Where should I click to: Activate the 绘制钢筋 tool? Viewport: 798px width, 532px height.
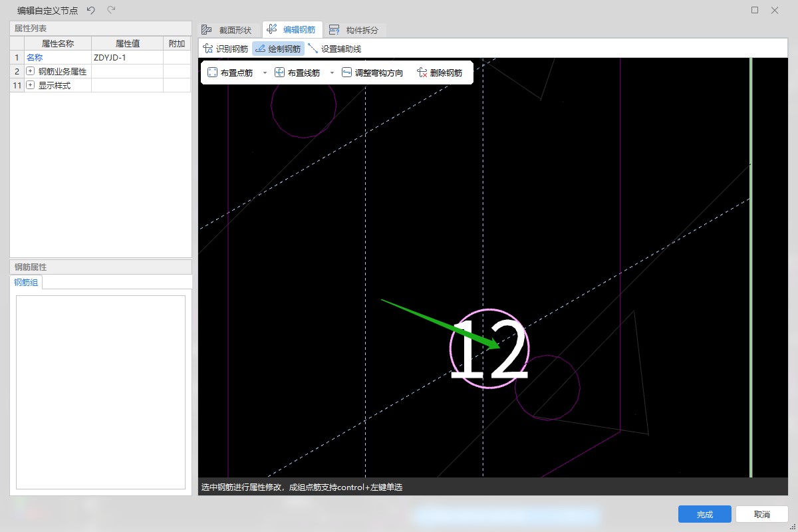click(x=278, y=49)
